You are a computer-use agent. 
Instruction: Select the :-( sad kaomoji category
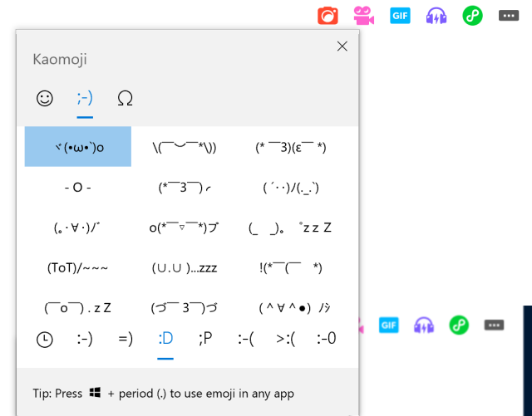245,339
